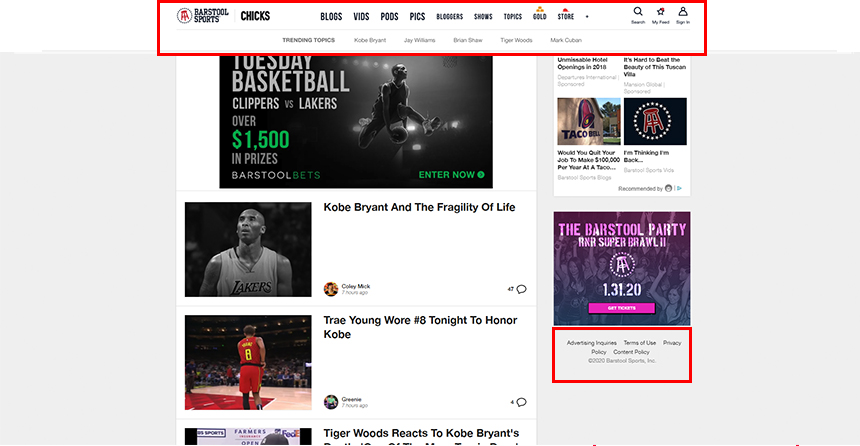Screen dimensions: 860x446
Task: Click Greenie author name
Action: point(351,399)
